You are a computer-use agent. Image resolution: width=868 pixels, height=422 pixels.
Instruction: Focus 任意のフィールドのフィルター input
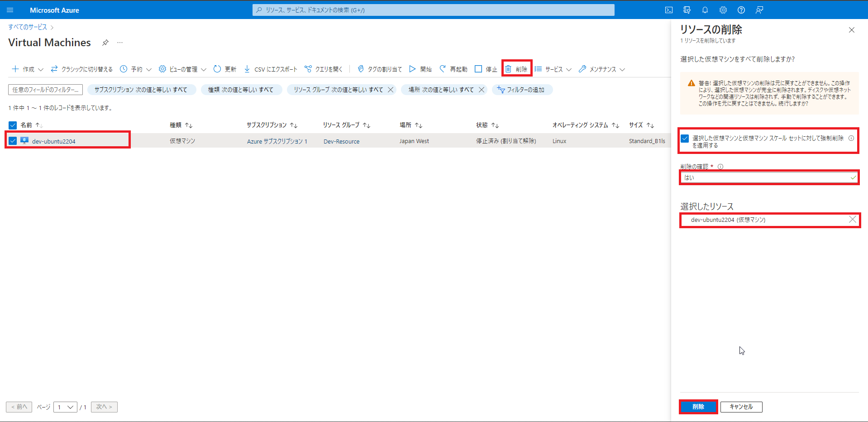point(45,90)
